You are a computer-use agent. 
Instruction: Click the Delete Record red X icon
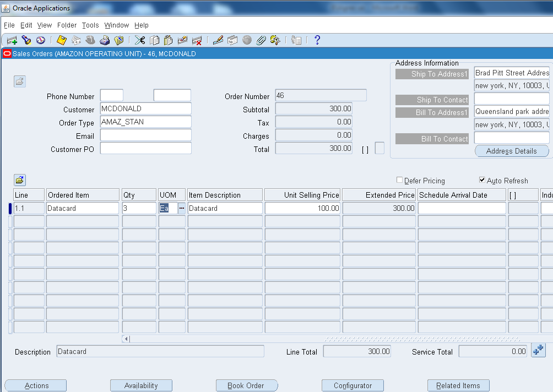pos(197,41)
